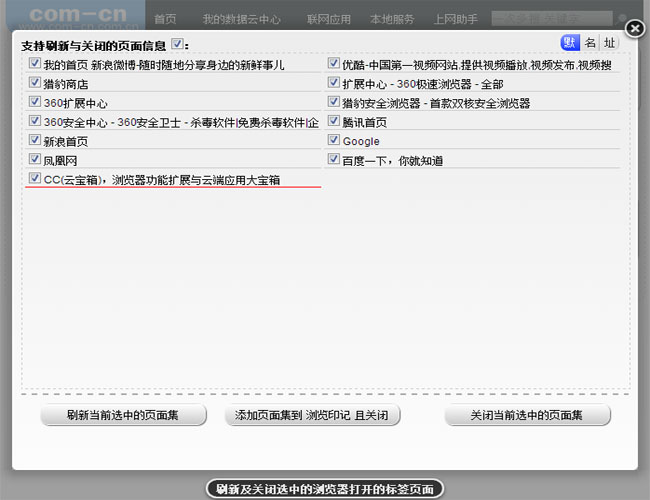
Task: Select the CC(云宝箱) 浏览器功能扩展 entry text
Action: pyautogui.click(x=162, y=180)
